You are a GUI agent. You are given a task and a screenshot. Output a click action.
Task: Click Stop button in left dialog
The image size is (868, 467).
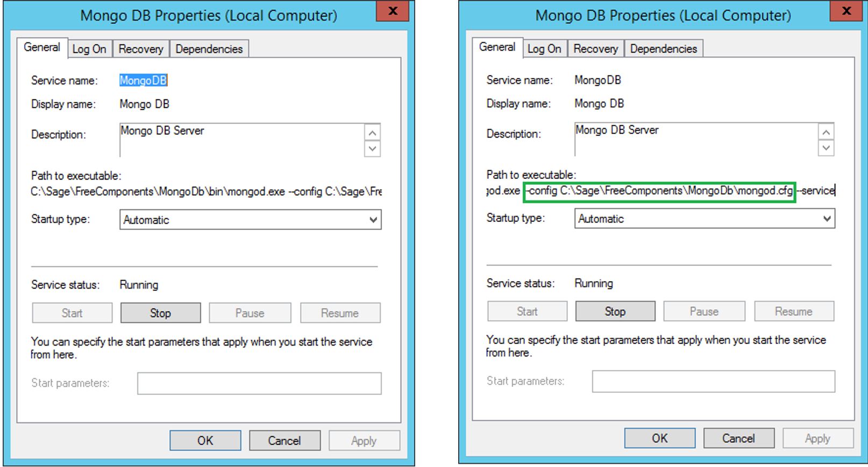(x=160, y=313)
